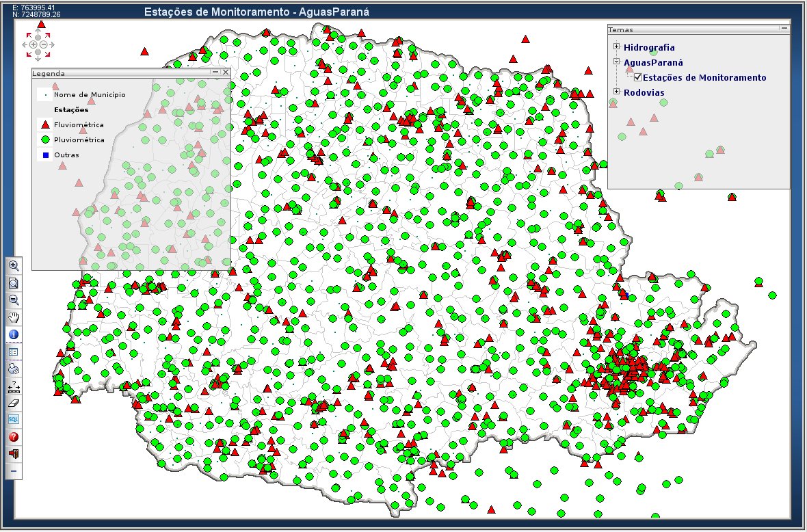Expand the Rodovias theme group

pos(616,92)
